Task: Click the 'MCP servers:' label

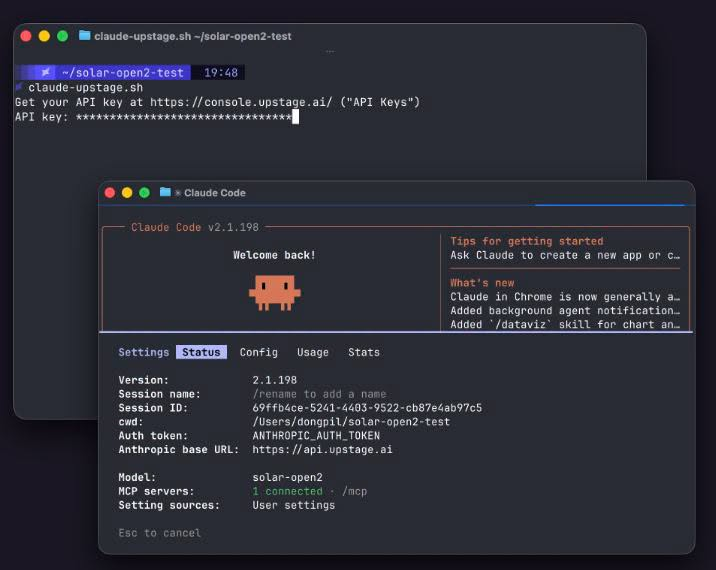Action: [x=156, y=491]
